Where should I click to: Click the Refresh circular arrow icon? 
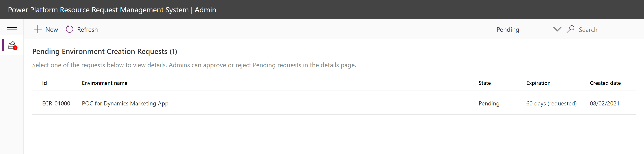coord(70,29)
